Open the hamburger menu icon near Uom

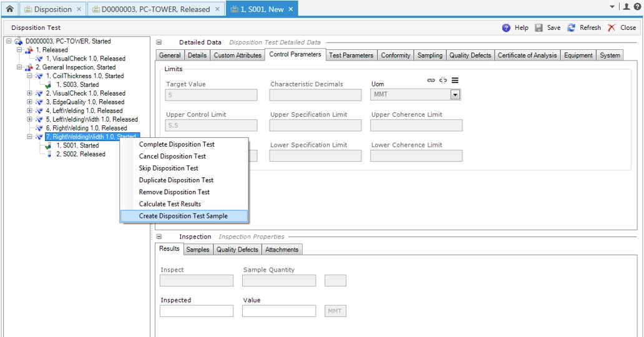coord(455,81)
